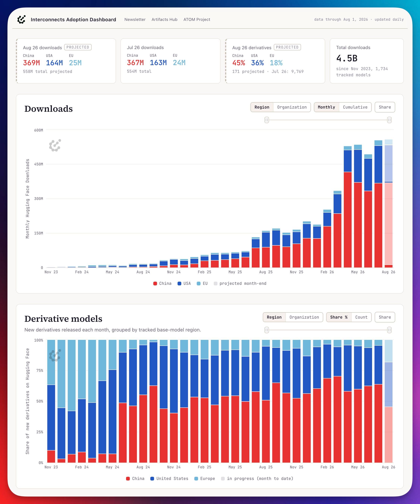420x504 pixels.
Task: Open the Artifacts Hub nav link
Action: coord(164,19)
